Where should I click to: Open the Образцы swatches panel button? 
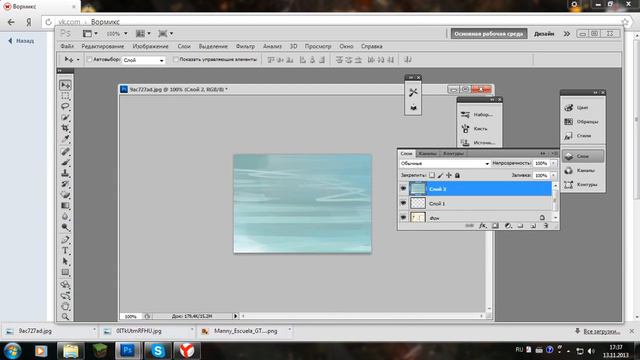pos(582,122)
